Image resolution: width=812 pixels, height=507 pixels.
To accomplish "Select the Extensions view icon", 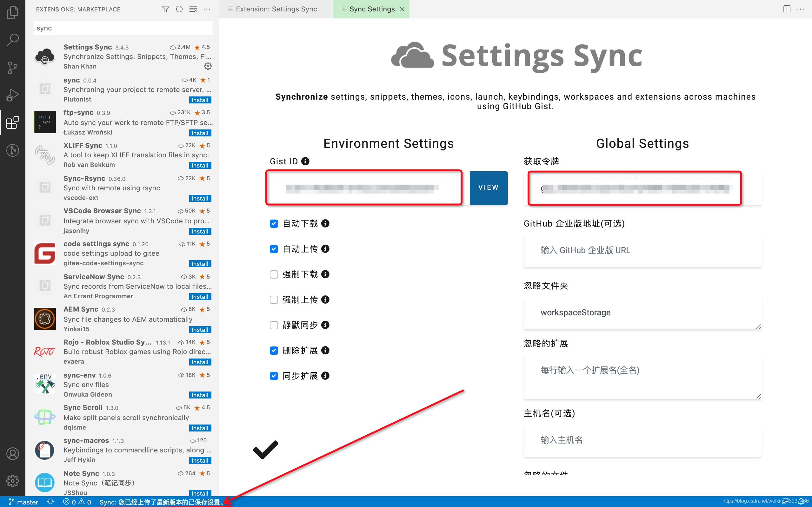I will 12,123.
